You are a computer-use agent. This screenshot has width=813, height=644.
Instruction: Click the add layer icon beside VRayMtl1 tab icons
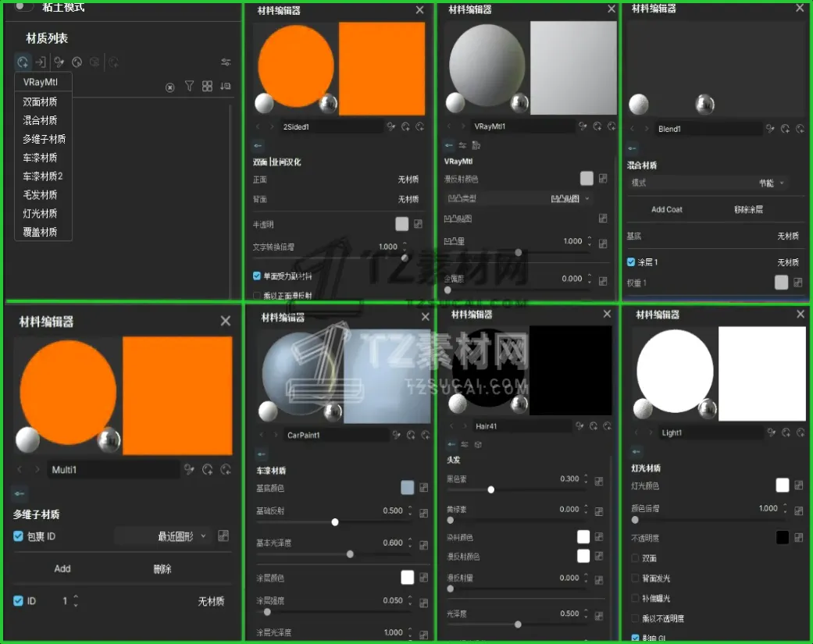click(x=476, y=146)
